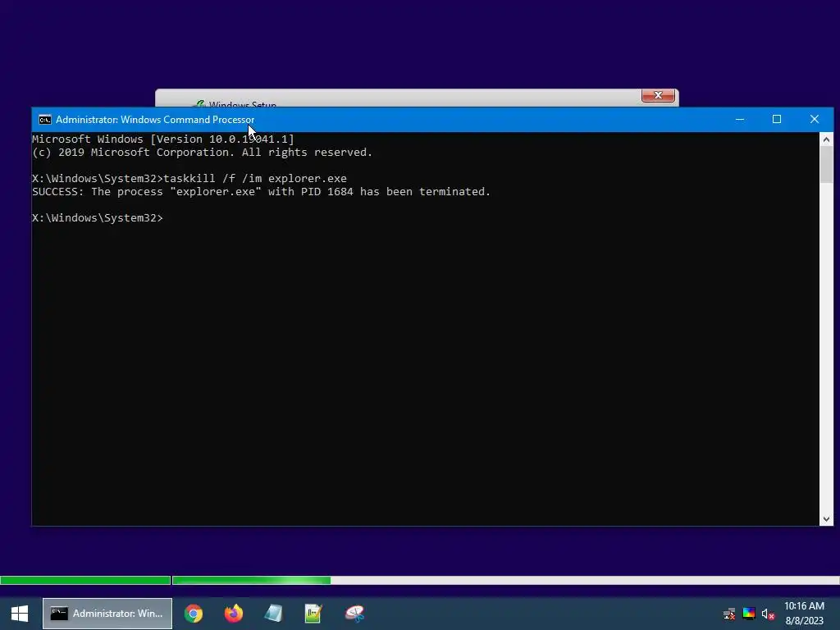Click the 2019 Microsoft Corporation copyright line

[x=202, y=153]
